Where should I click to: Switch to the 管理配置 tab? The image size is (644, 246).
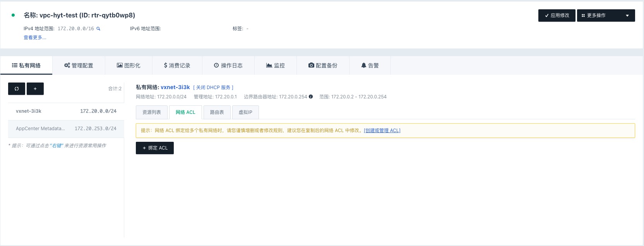pyautogui.click(x=79, y=65)
